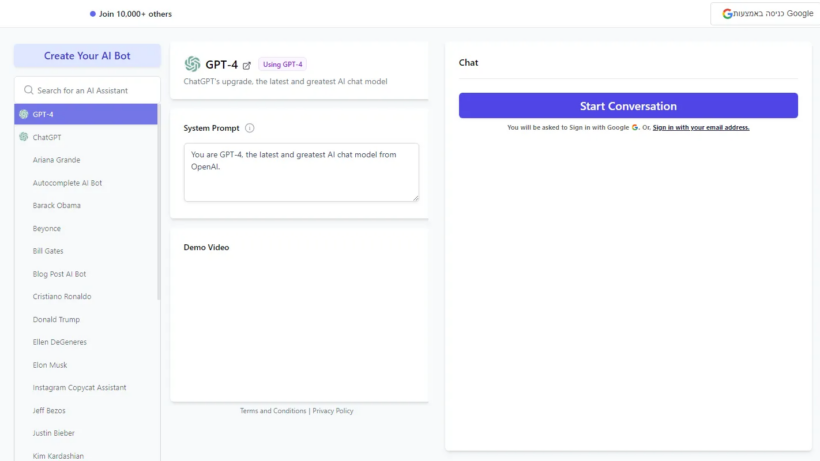Click the GPT-4 logo icon in sidebar
Viewport: 820px width, 461px height.
pyautogui.click(x=24, y=114)
